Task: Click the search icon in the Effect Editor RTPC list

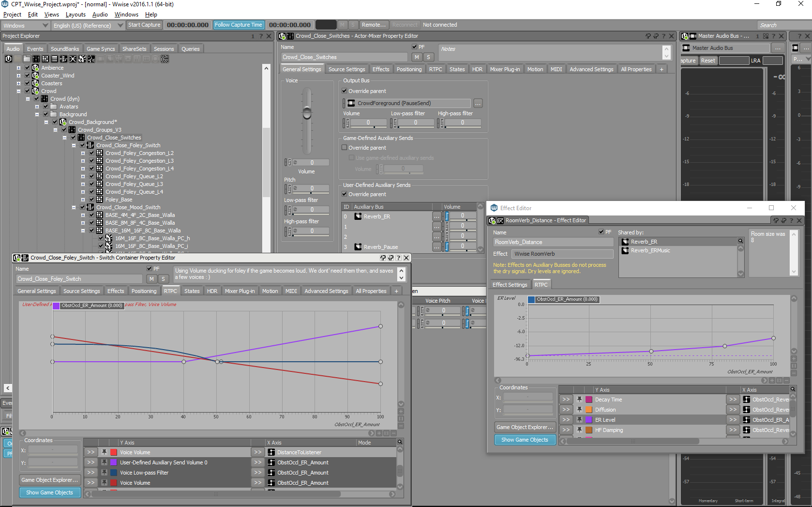Action: 793,389
